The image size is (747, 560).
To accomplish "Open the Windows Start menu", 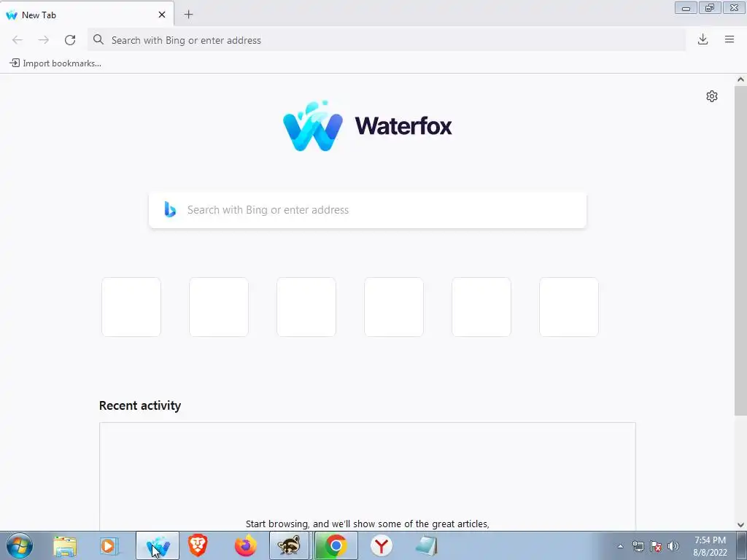I will tap(20, 545).
